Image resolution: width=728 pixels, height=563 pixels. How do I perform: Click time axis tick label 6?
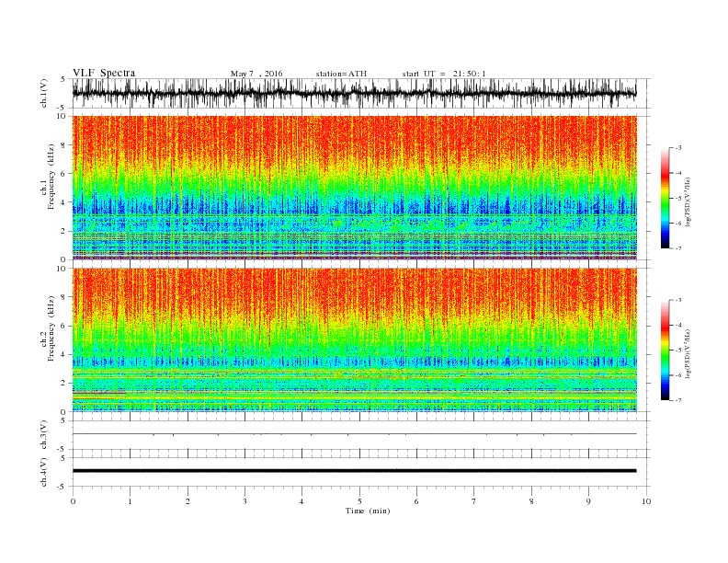[416, 501]
